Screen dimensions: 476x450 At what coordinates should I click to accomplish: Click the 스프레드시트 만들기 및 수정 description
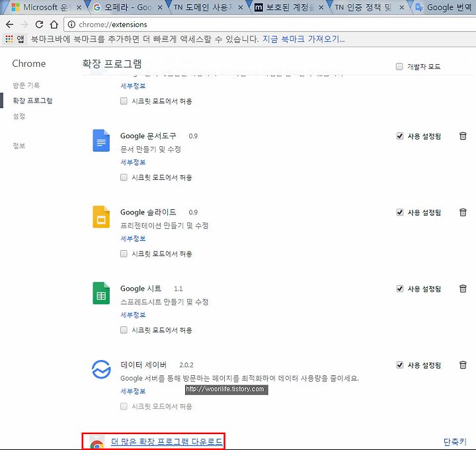coord(164,302)
